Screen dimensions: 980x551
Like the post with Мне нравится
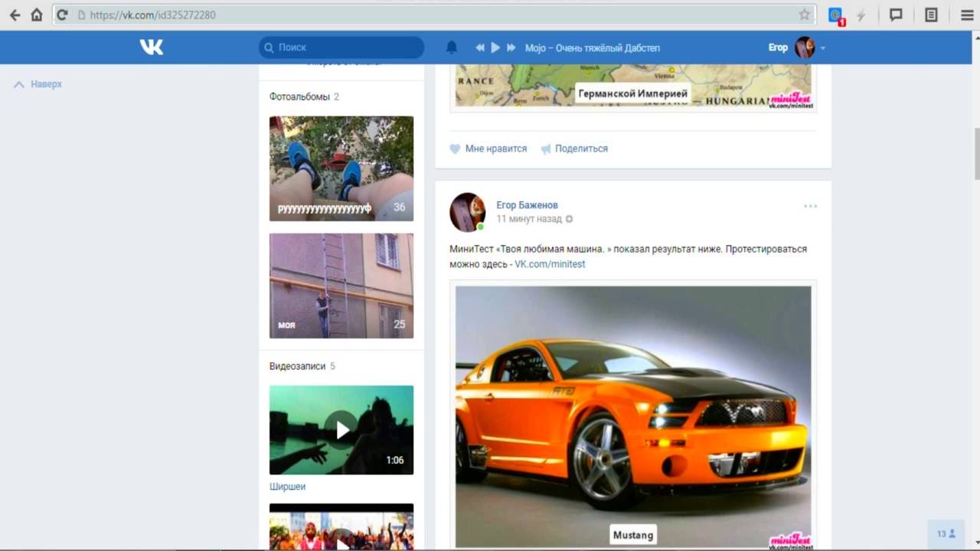pyautogui.click(x=488, y=148)
